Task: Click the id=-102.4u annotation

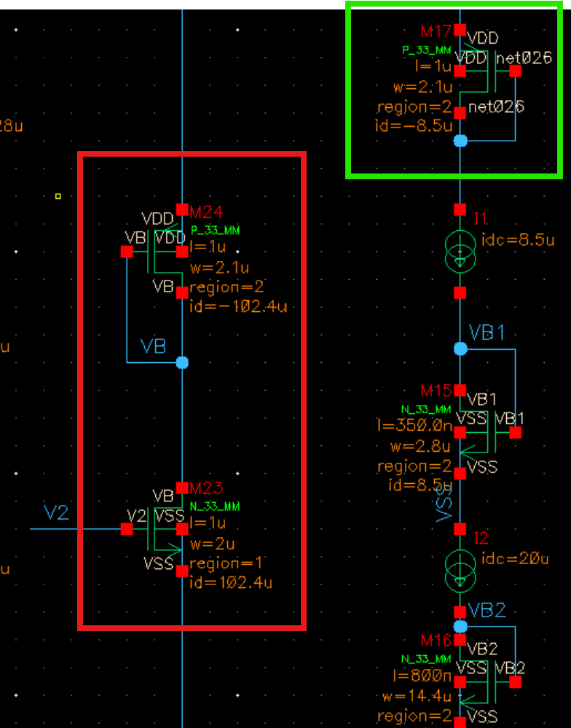Action: 238,307
